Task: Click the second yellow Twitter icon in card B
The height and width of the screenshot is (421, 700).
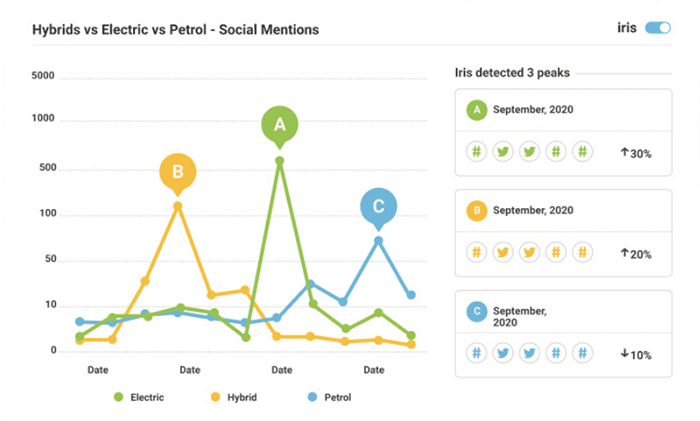Action: coord(530,252)
